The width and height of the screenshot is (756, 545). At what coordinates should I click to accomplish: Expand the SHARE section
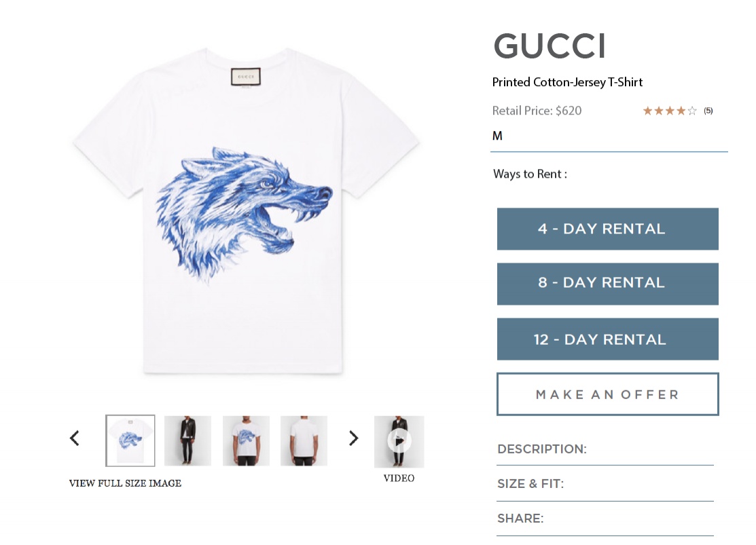click(605, 519)
